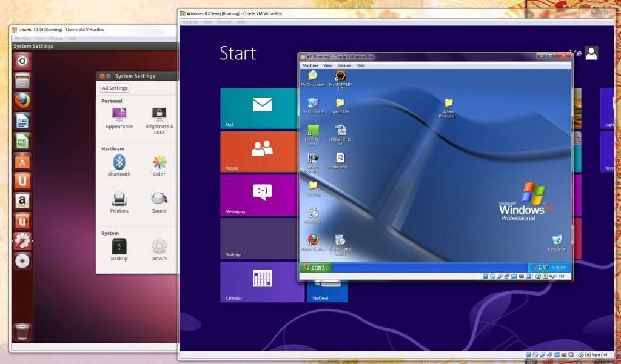Screen dimensions: 621x364
Task: Open the Color settings panel
Action: [159, 165]
